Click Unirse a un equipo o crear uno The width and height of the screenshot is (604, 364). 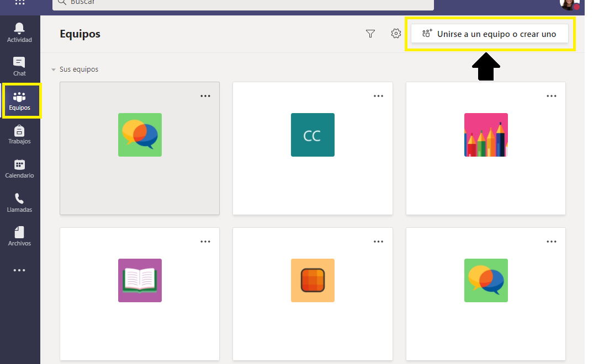coord(490,34)
